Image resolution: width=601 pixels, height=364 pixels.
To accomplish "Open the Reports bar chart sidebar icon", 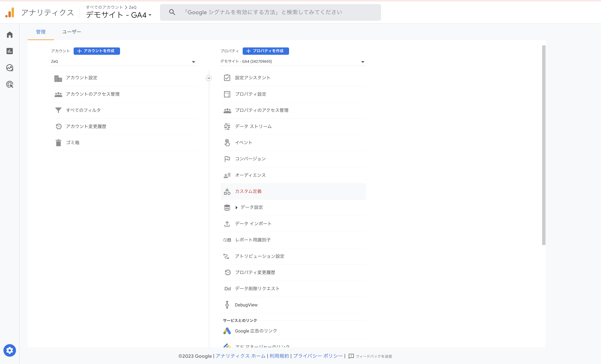I will tap(10, 51).
